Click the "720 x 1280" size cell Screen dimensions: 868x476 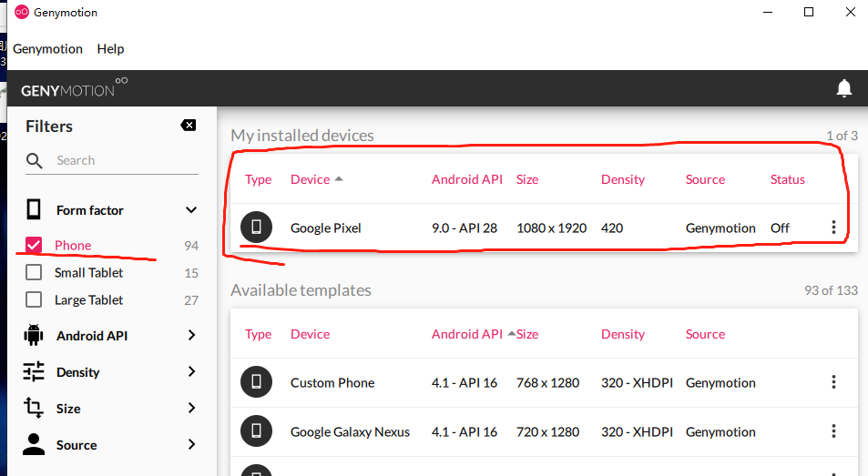[547, 431]
